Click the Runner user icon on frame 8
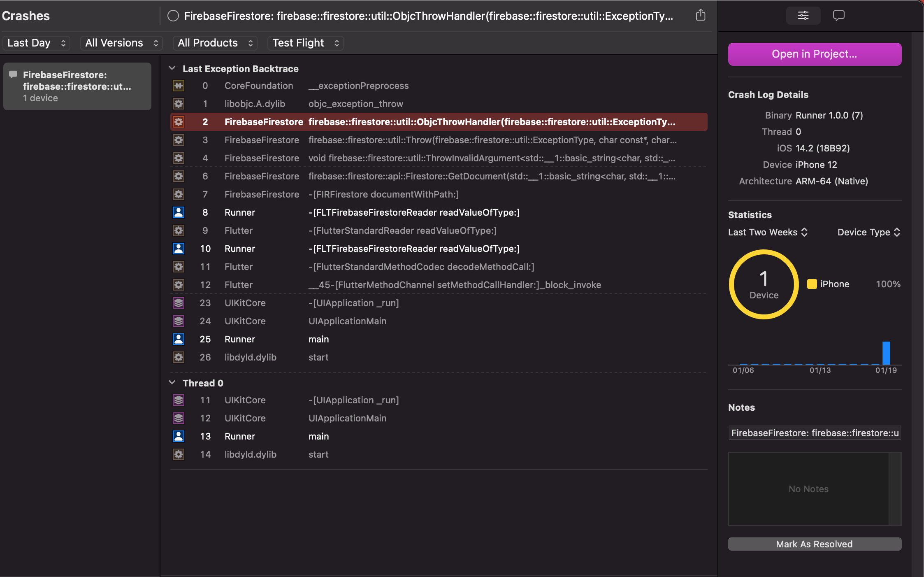Image resolution: width=924 pixels, height=577 pixels. tap(179, 212)
